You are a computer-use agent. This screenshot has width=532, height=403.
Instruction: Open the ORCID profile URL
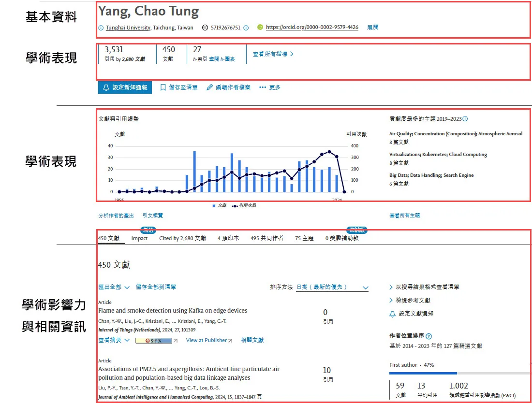tap(312, 27)
